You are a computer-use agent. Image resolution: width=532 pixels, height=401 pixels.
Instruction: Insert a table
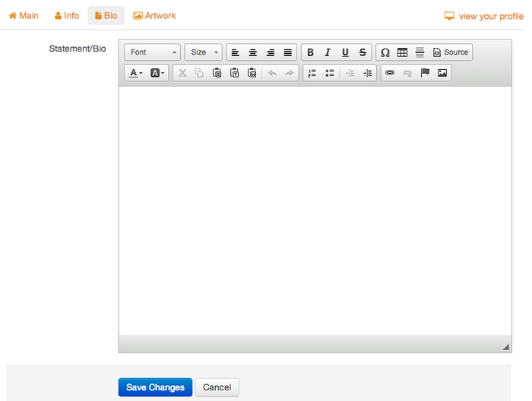402,52
